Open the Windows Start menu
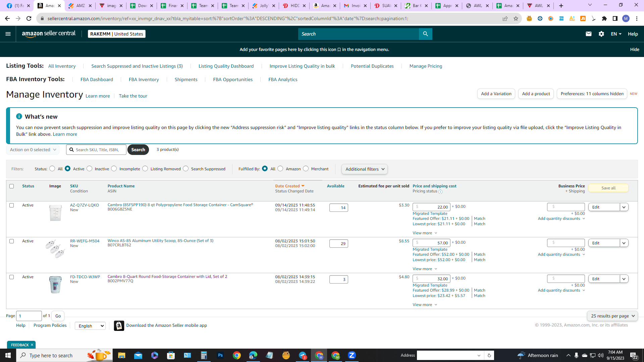This screenshot has width=644, height=362. pos(8,355)
